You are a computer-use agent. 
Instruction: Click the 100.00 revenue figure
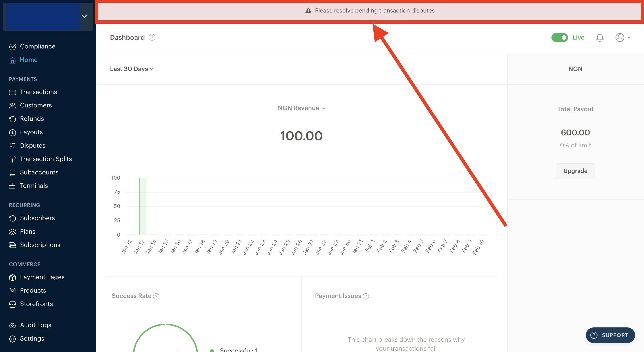[301, 136]
